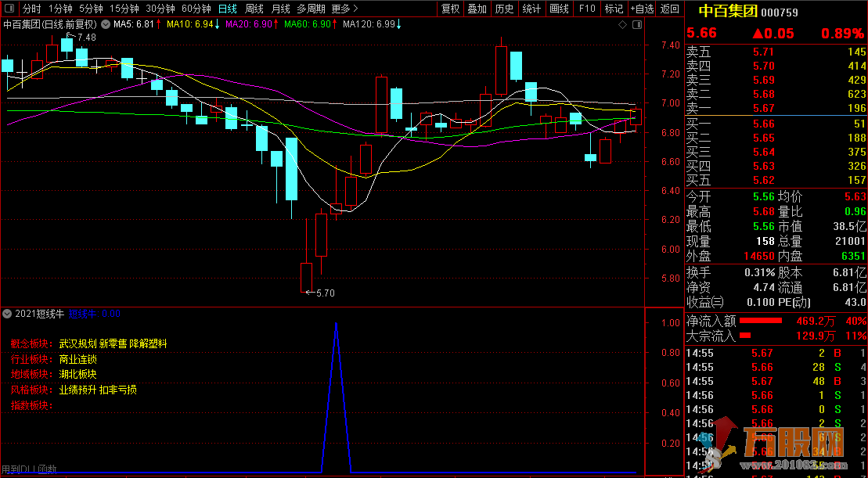
Task: Click the 换手 value 0.31%
Action: (x=758, y=272)
